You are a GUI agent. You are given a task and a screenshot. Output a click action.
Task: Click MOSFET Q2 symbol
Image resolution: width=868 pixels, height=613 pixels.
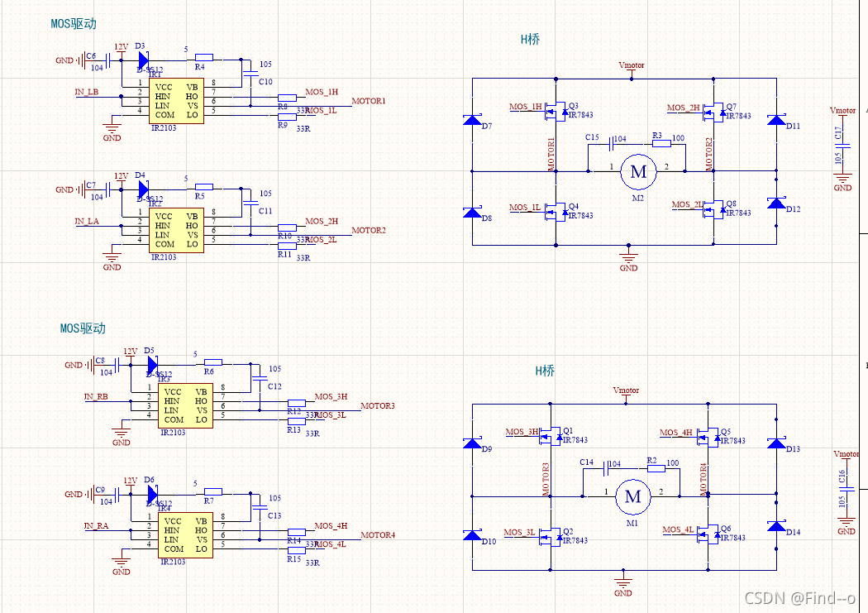coord(551,537)
